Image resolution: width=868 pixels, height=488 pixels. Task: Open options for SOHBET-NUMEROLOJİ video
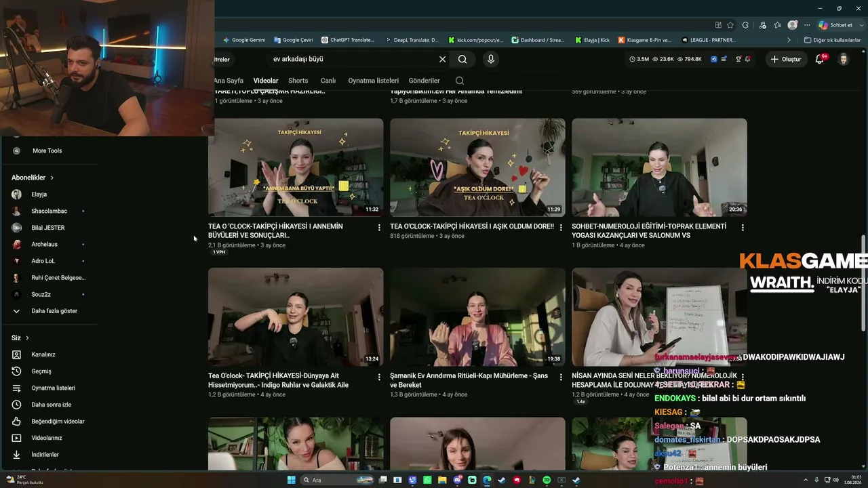point(743,228)
